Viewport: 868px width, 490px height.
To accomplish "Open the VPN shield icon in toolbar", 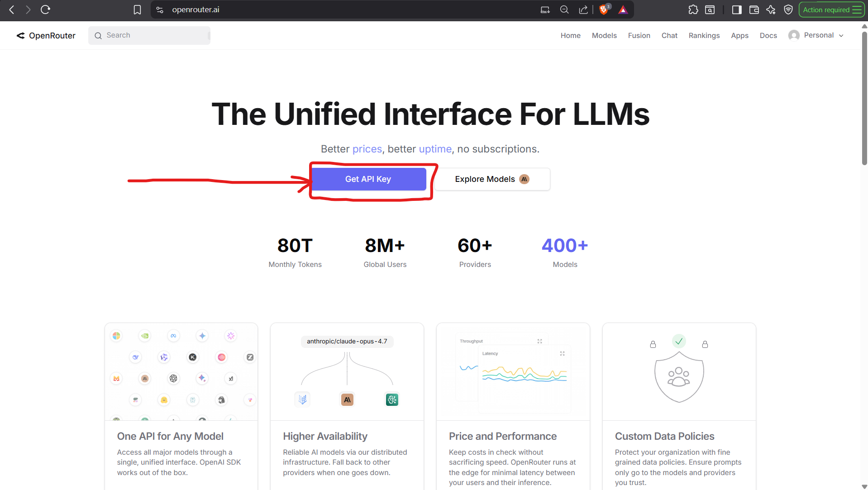I will [788, 10].
